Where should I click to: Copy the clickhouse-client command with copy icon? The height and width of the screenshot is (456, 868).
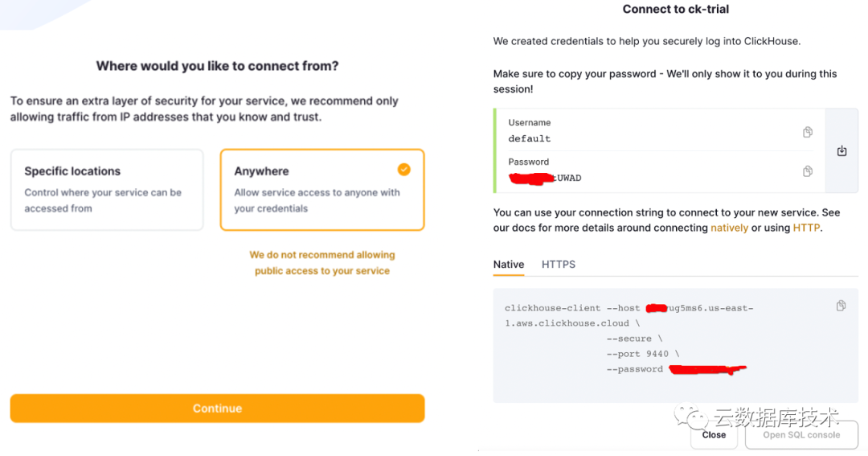[x=841, y=306]
